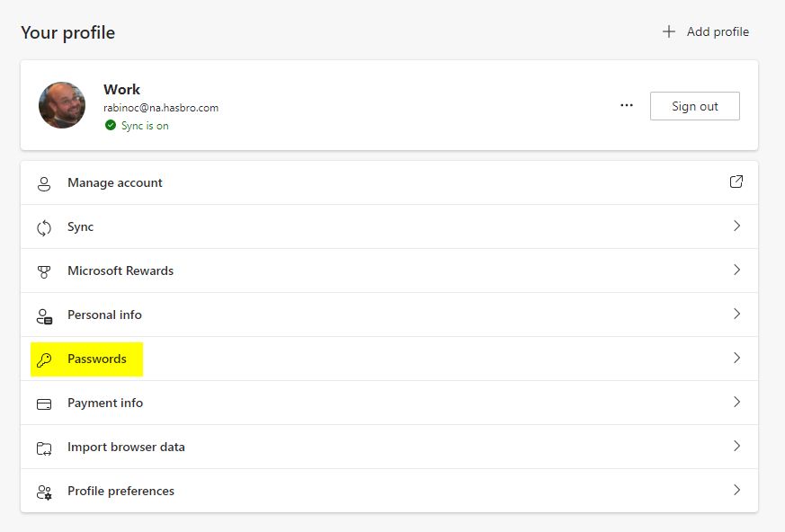Click the Passwords key icon
This screenshot has width=785, height=532.
(x=44, y=359)
